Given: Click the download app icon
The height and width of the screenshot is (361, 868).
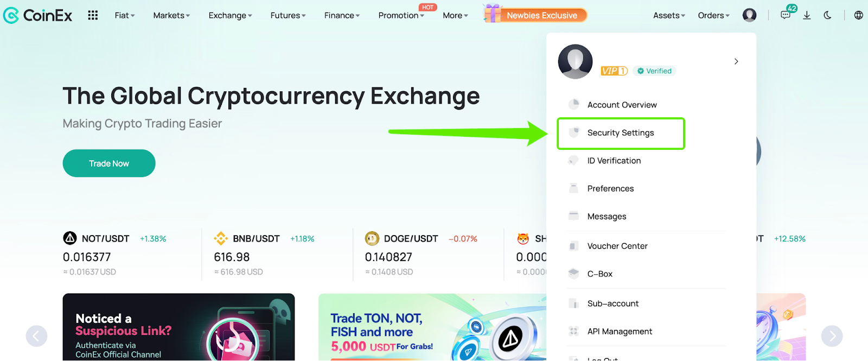Looking at the screenshot, I should click(807, 15).
